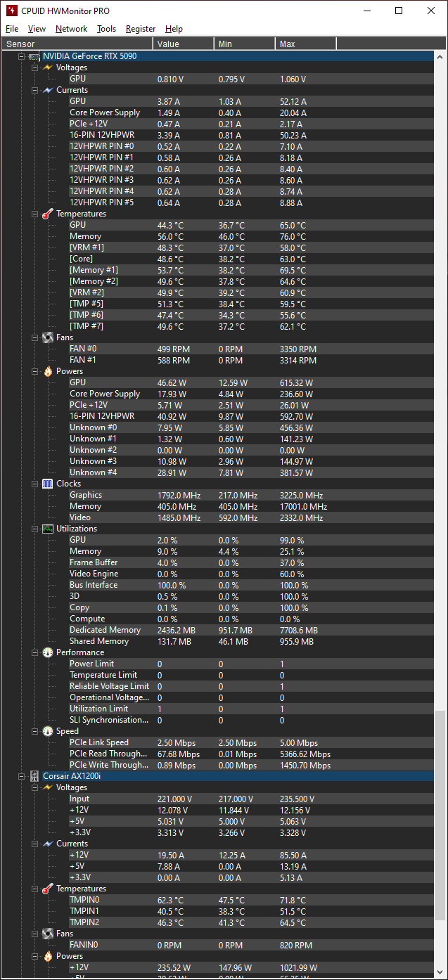Viewport: 448px width, 980px height.
Task: Click the Speed gauge icon
Action: 48,731
